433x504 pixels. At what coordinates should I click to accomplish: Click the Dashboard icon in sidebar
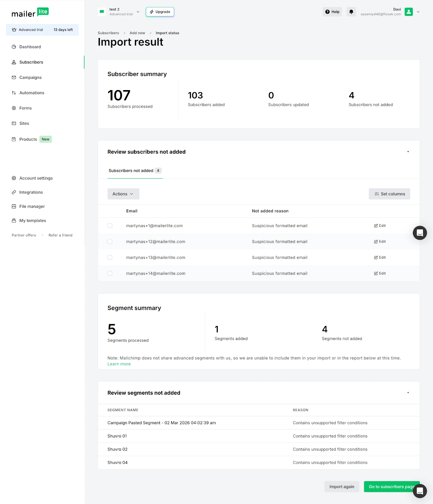14,47
